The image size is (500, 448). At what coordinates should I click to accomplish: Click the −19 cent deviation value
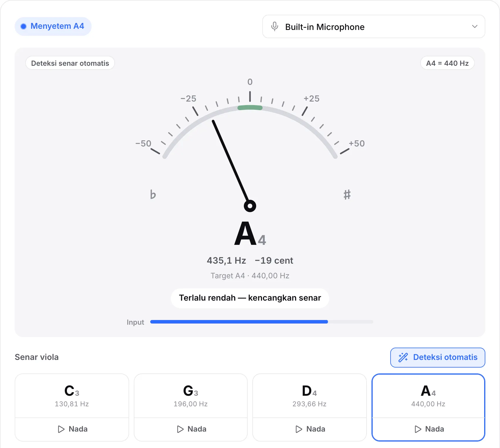pyautogui.click(x=274, y=260)
